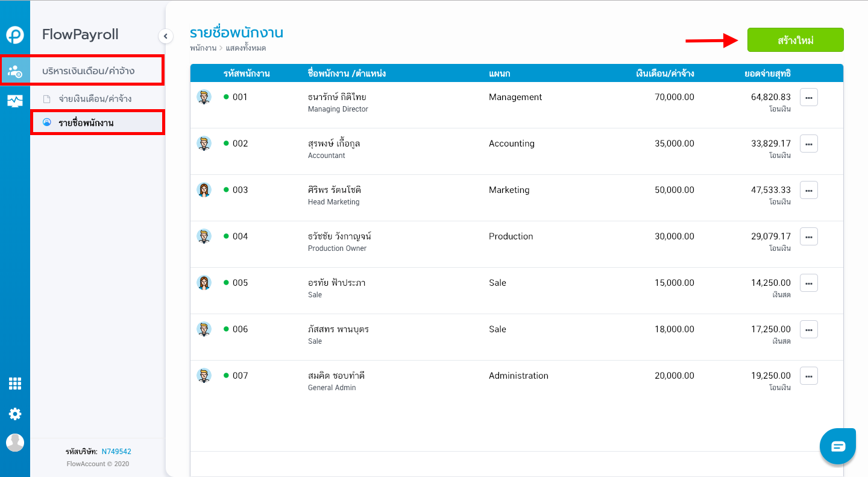Click net pay 19,250.00
This screenshot has width=868, height=477.
[771, 376]
